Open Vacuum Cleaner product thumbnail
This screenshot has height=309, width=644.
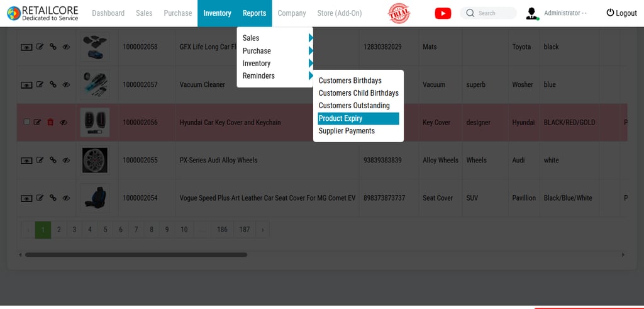click(95, 85)
